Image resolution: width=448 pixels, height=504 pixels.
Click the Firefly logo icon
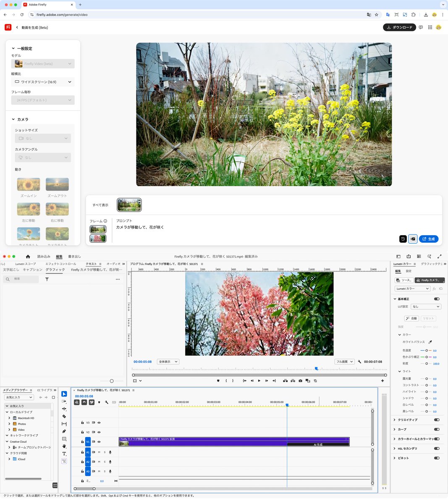point(8,27)
